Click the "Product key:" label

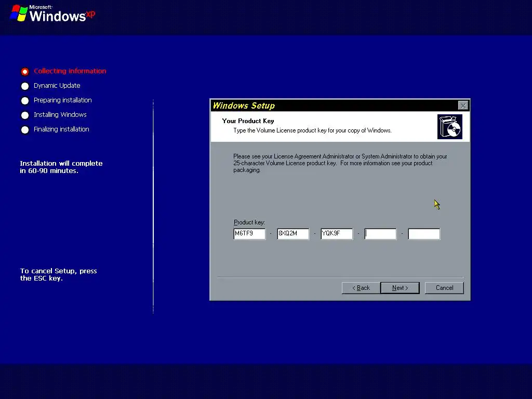tap(249, 222)
